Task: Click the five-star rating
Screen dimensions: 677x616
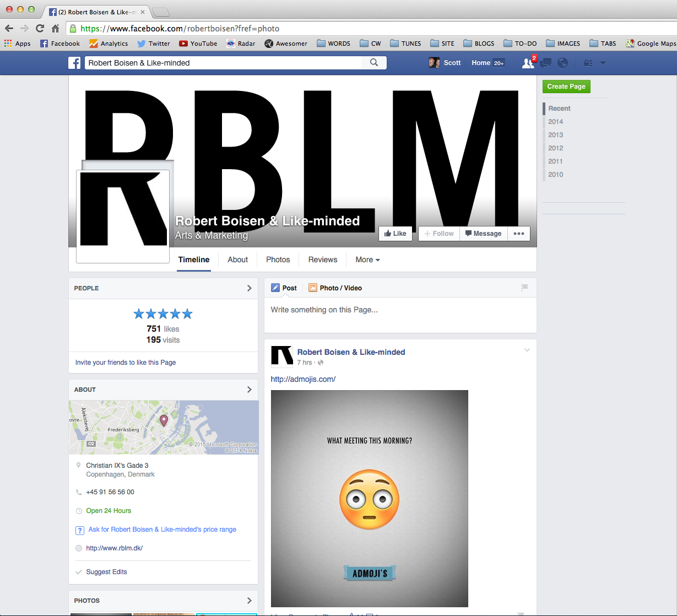Action: pyautogui.click(x=163, y=314)
